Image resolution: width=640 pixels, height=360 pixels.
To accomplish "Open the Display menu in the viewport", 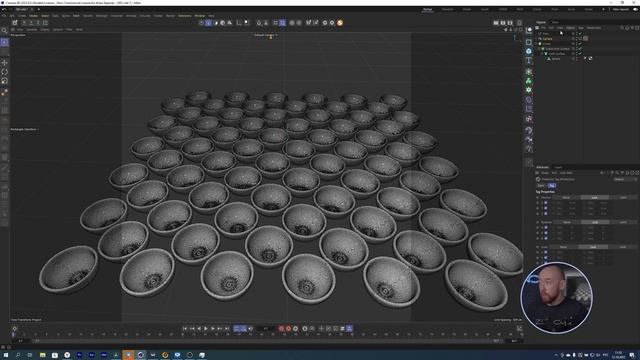I will point(45,30).
